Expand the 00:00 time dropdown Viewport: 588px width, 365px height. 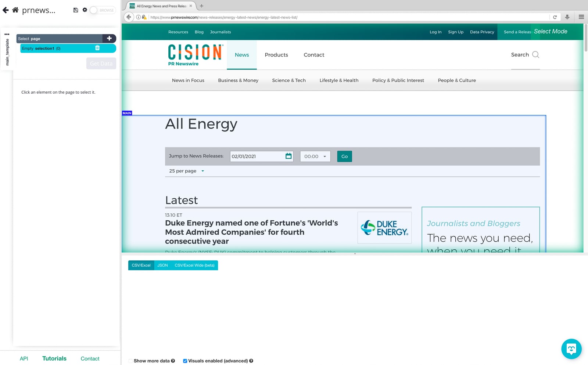[x=315, y=156]
